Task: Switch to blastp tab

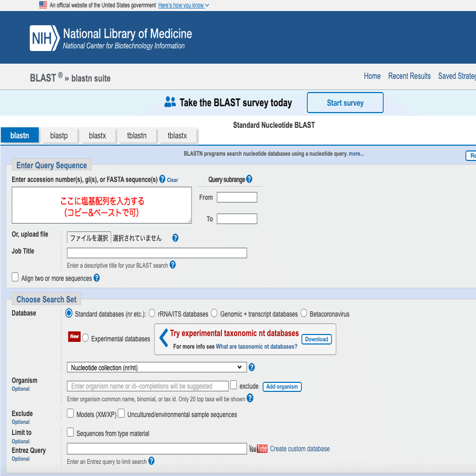Action: pos(59,135)
